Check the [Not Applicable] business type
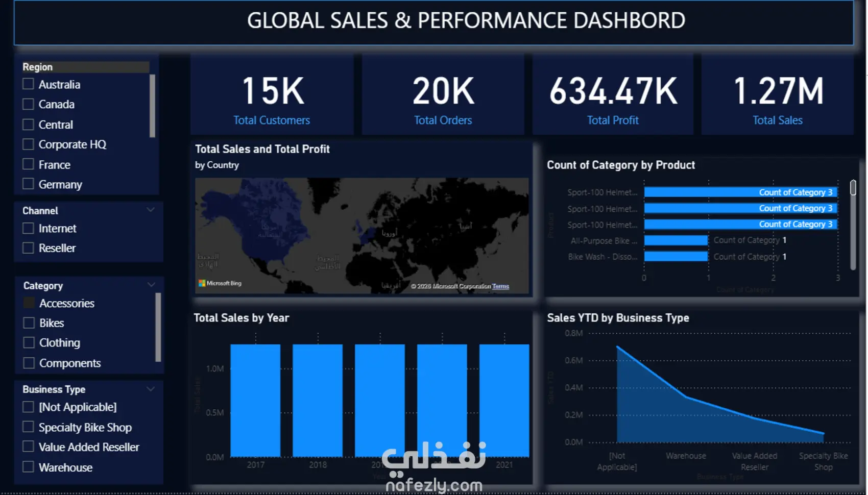Viewport: 868px width, 495px height. 29,407
